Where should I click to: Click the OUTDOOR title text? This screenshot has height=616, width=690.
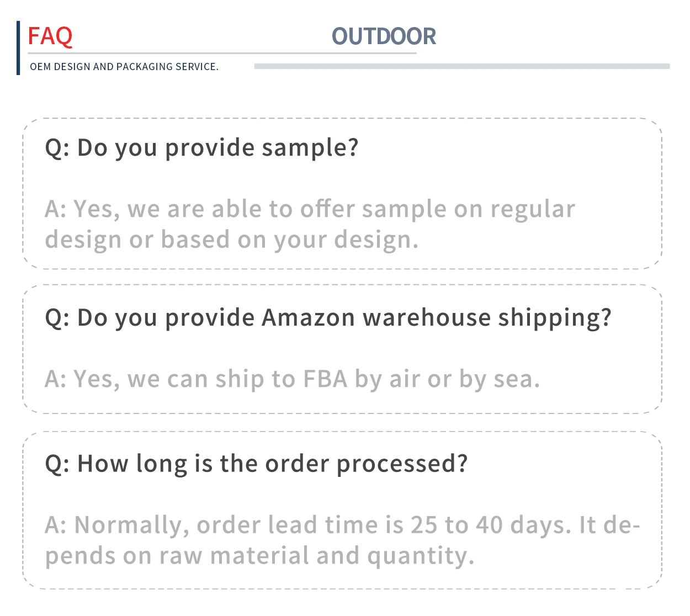click(x=384, y=36)
